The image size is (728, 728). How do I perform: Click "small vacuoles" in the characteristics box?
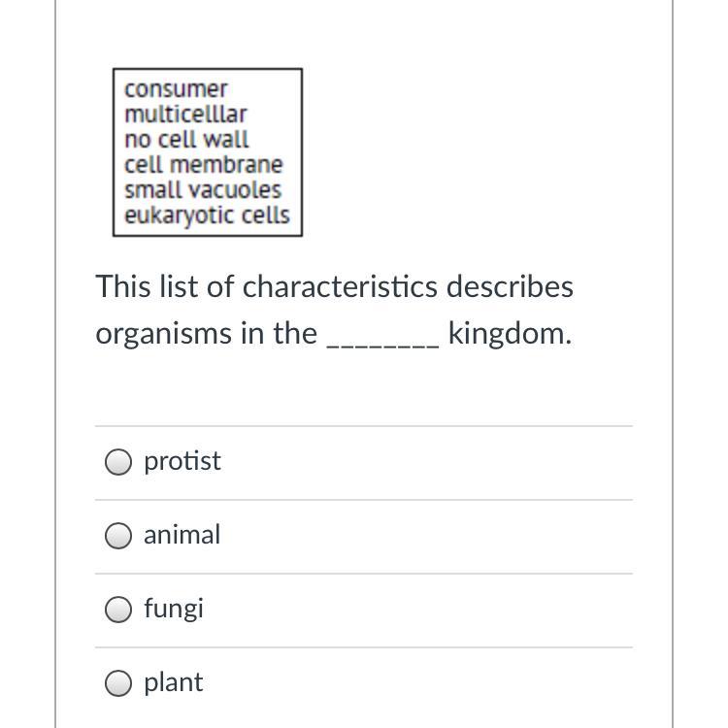[203, 190]
